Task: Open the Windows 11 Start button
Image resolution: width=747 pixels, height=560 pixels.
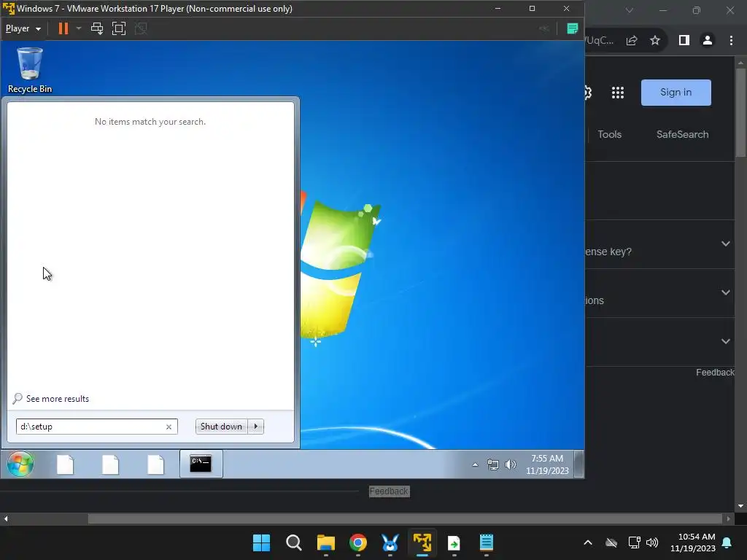Action: [x=261, y=542]
